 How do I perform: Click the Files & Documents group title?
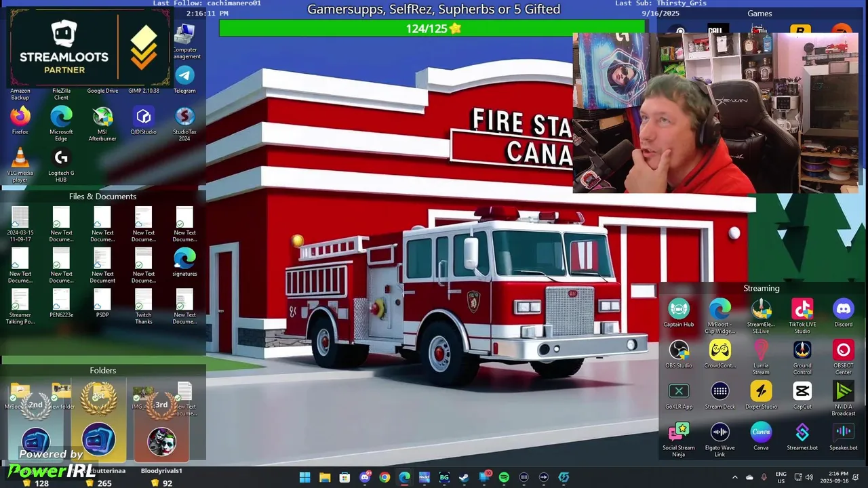tap(102, 197)
